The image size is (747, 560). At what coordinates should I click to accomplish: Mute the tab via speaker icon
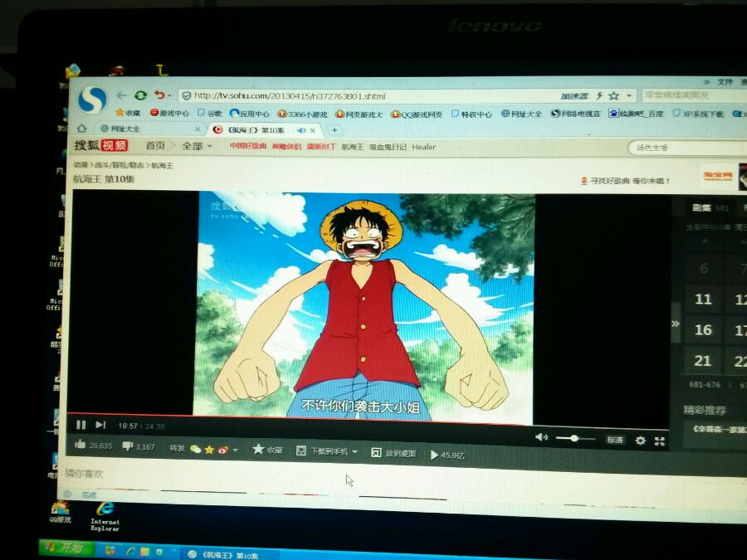301,130
